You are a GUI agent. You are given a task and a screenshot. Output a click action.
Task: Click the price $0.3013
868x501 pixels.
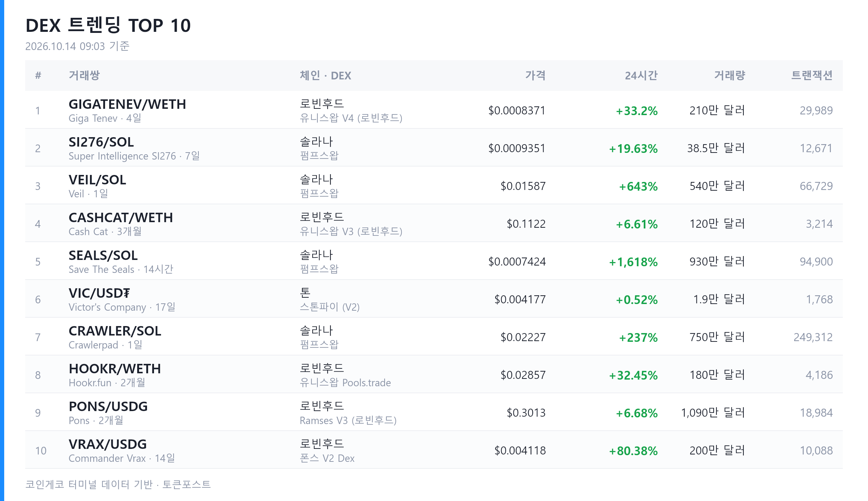click(526, 413)
